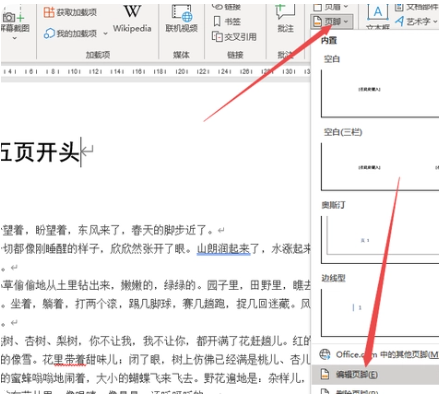Open Office.com 中的其他页脚 more footers

point(376,355)
